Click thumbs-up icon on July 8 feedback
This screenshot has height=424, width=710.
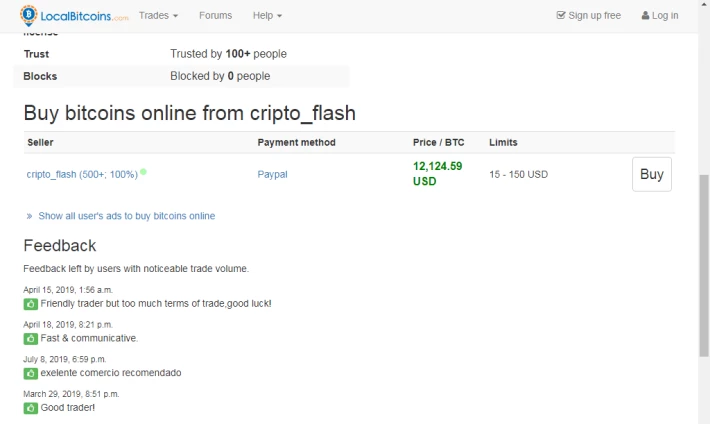pyautogui.click(x=30, y=373)
